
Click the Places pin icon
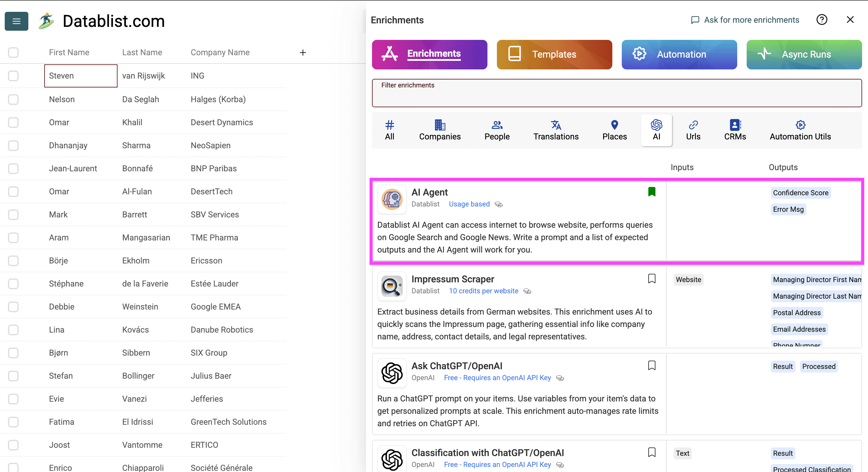pos(614,125)
